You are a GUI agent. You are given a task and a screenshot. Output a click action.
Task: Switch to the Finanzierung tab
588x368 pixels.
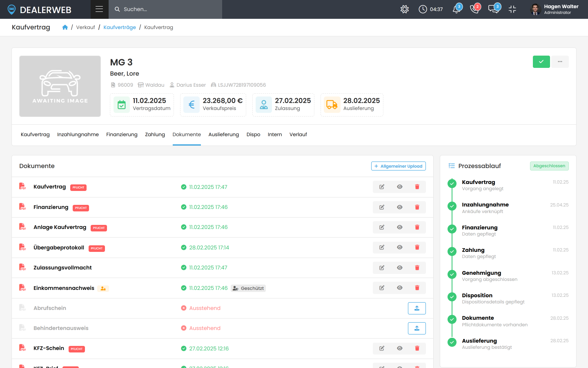tap(122, 135)
